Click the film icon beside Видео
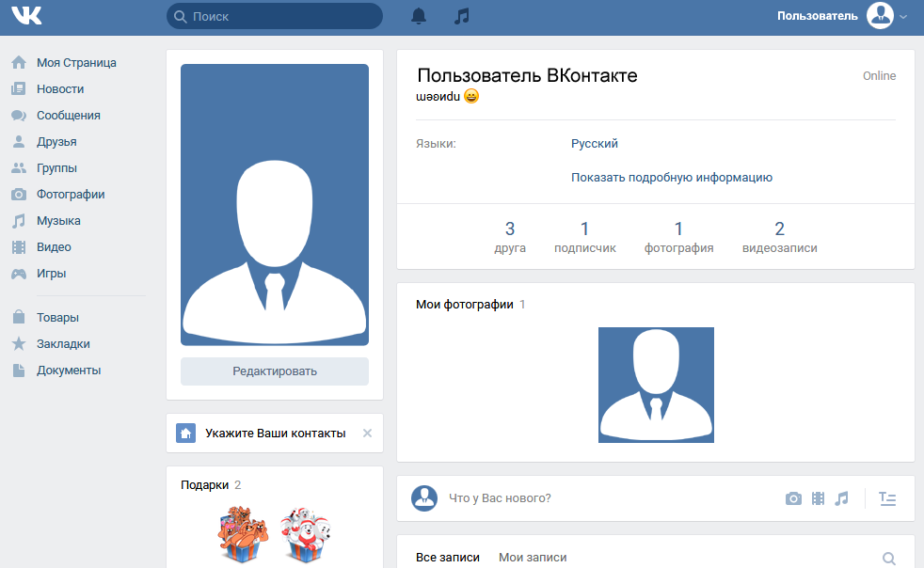924x568 pixels. [x=19, y=247]
